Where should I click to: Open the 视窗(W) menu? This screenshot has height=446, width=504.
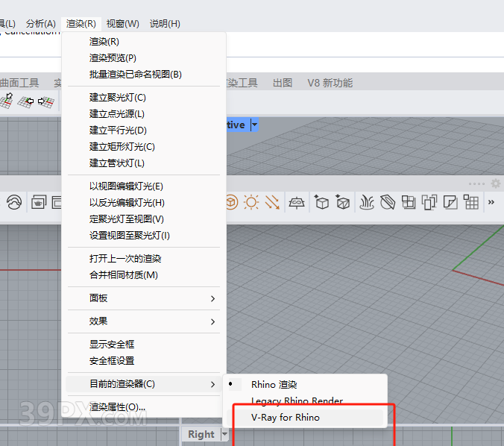pos(122,24)
